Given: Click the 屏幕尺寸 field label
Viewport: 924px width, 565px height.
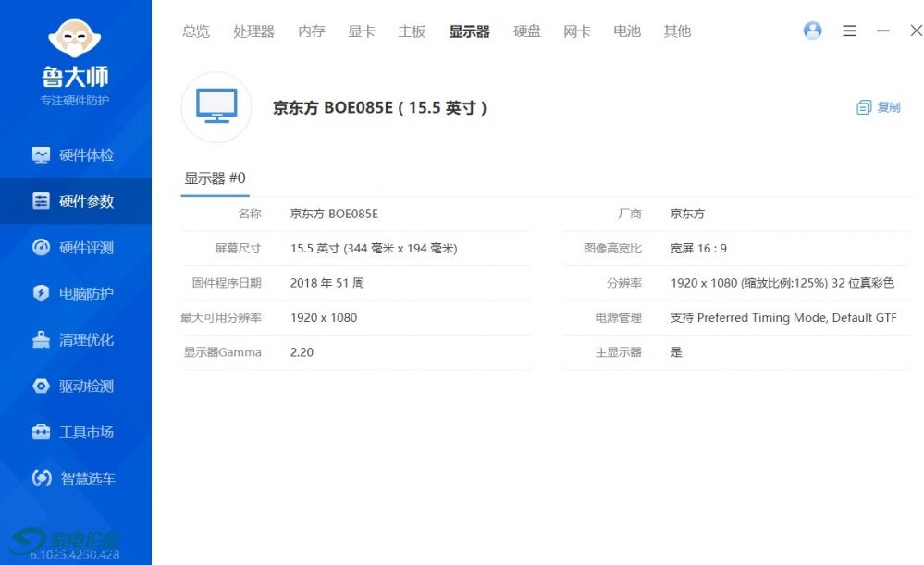Looking at the screenshot, I should pos(238,249).
